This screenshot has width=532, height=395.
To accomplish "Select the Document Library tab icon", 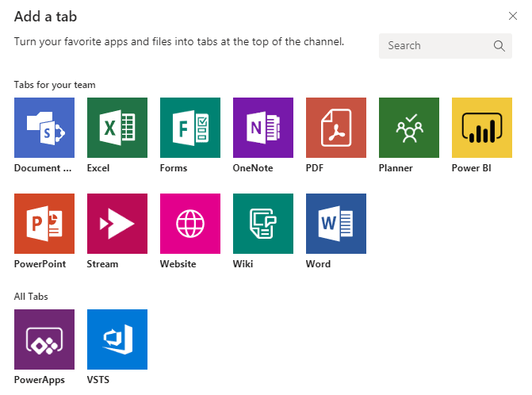I will [x=44, y=128].
